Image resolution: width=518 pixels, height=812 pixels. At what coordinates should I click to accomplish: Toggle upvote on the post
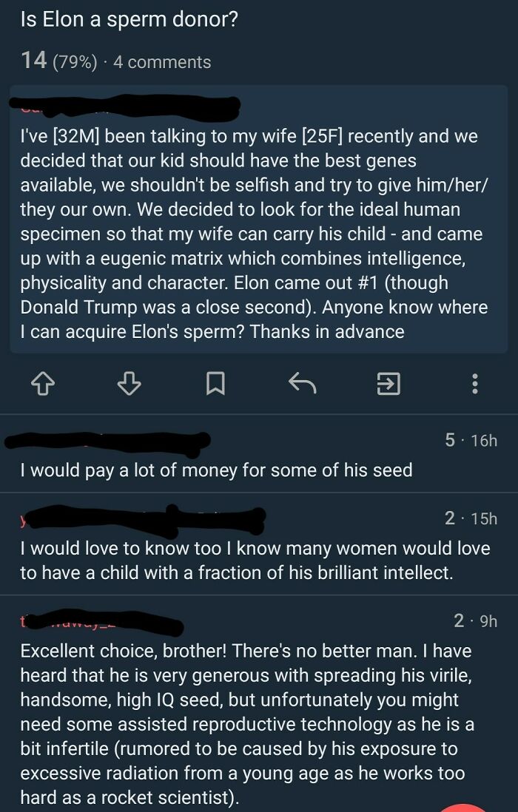(x=44, y=385)
